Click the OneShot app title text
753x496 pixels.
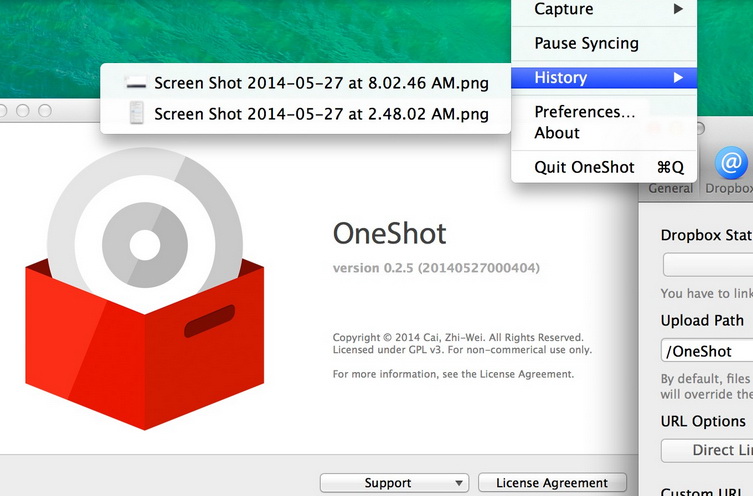(x=389, y=234)
